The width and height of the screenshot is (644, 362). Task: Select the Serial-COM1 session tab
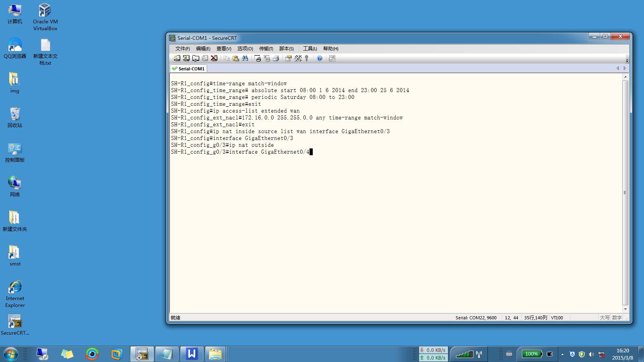pyautogui.click(x=188, y=69)
